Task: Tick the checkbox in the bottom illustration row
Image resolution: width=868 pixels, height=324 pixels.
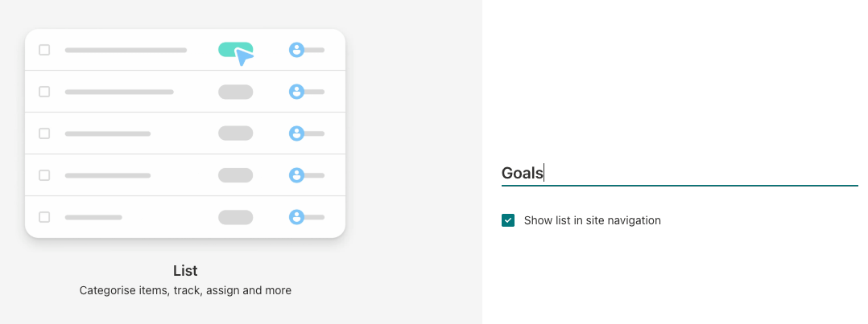Action: click(x=44, y=217)
